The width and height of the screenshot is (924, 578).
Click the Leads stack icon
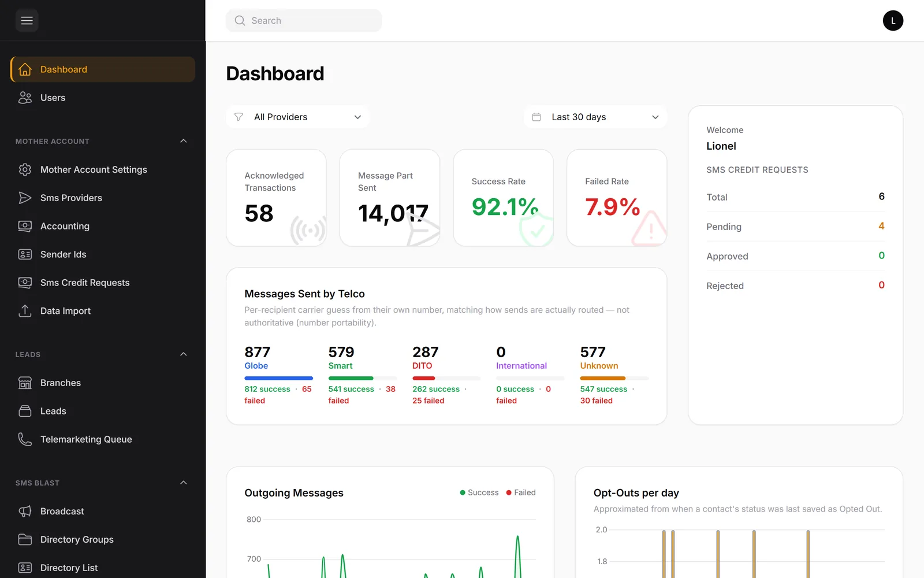tap(25, 411)
